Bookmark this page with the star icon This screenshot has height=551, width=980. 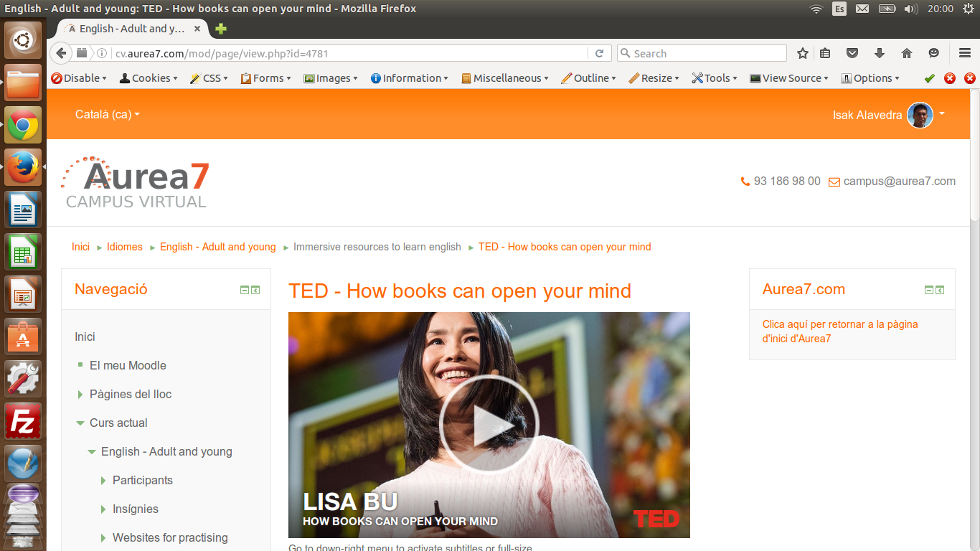coord(803,53)
